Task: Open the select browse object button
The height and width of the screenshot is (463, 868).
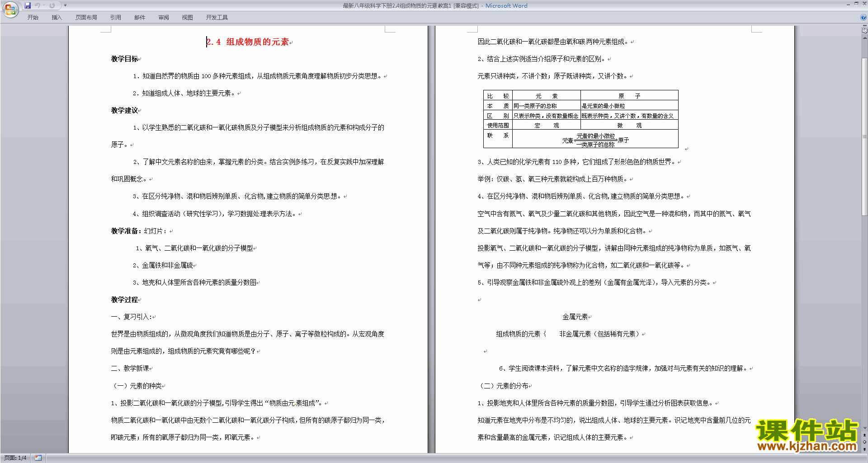Action: [x=864, y=442]
